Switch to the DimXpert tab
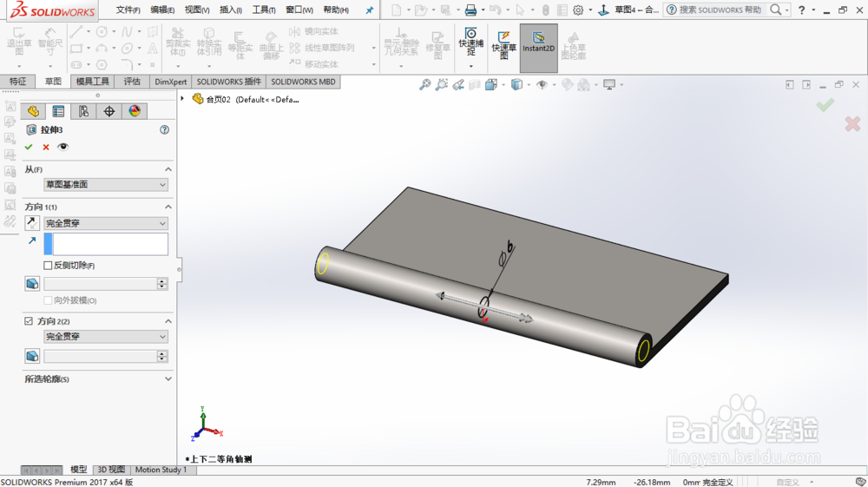Screen dimensions: 868x487 [170, 82]
